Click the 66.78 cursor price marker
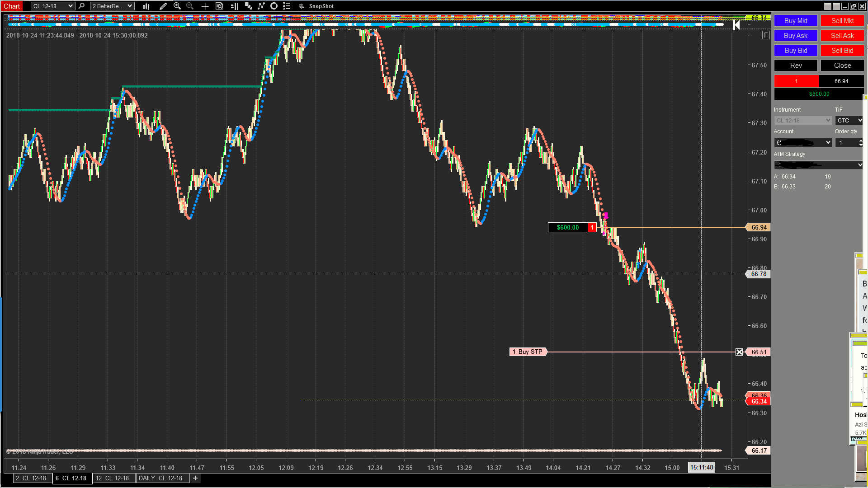 pos(759,274)
